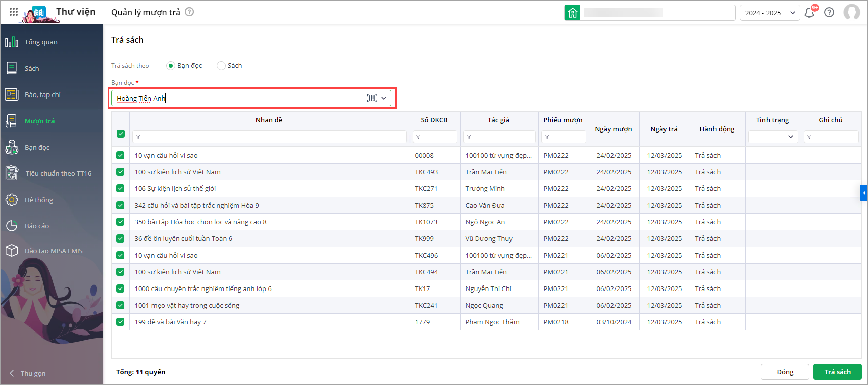Open the 2024 - 2025 school year dropdown
The width and height of the screenshot is (868, 385).
tap(770, 13)
